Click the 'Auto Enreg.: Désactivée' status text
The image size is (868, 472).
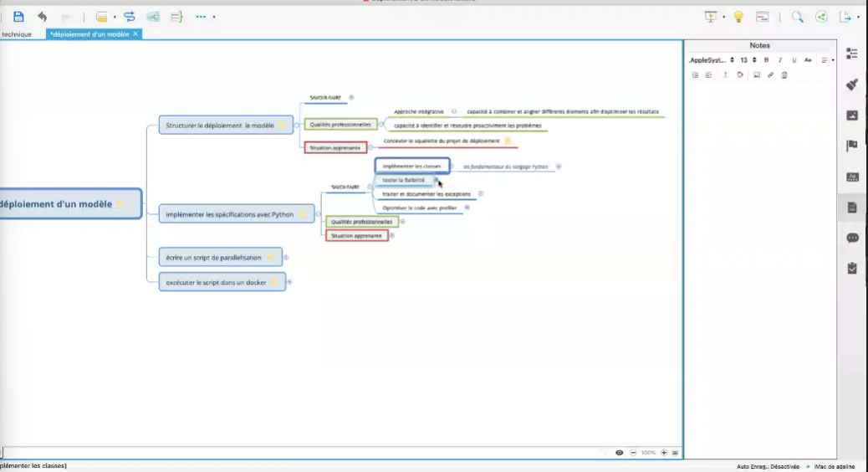768,466
